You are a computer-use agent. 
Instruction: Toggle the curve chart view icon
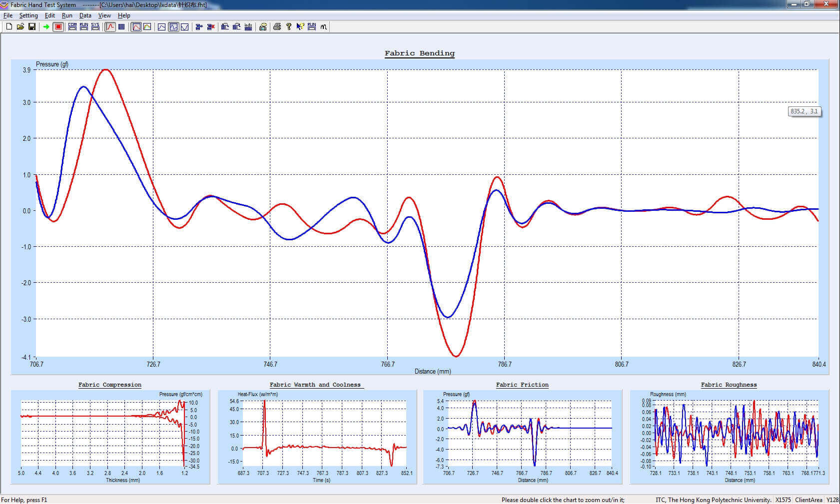[x=110, y=26]
